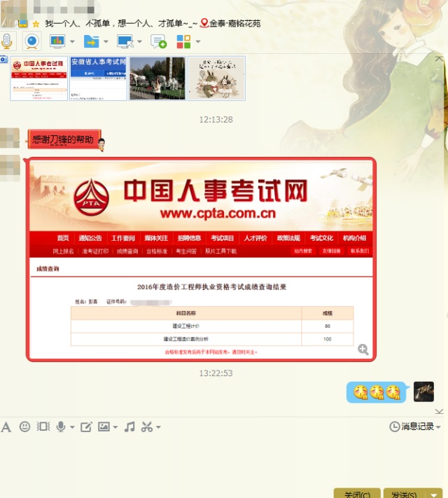This screenshot has width=448, height=498.
Task: Click the down chevron to jump to latest messages
Action: tap(439, 412)
